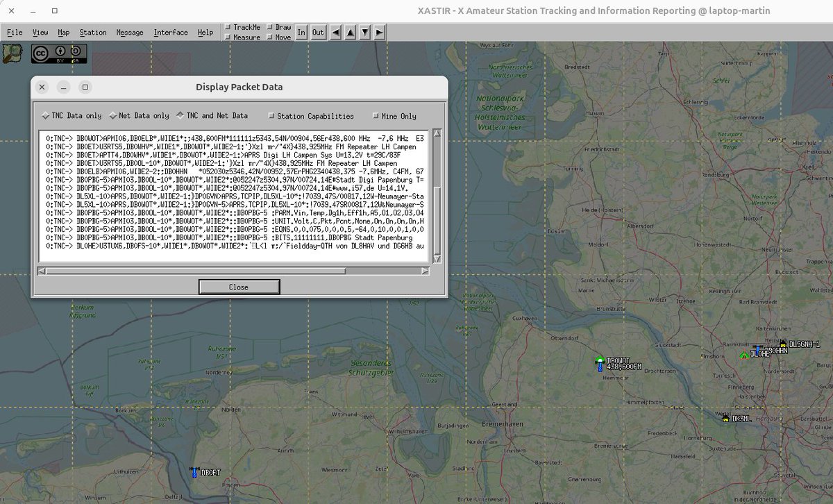Pan the map down using the down arrow
This screenshot has height=504, width=833.
pyautogui.click(x=364, y=31)
